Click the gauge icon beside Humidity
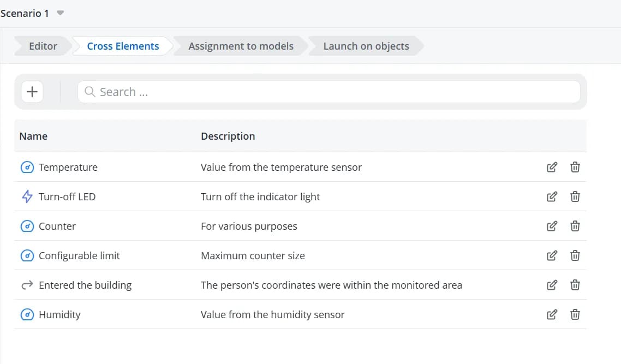The width and height of the screenshot is (621, 364). click(27, 314)
